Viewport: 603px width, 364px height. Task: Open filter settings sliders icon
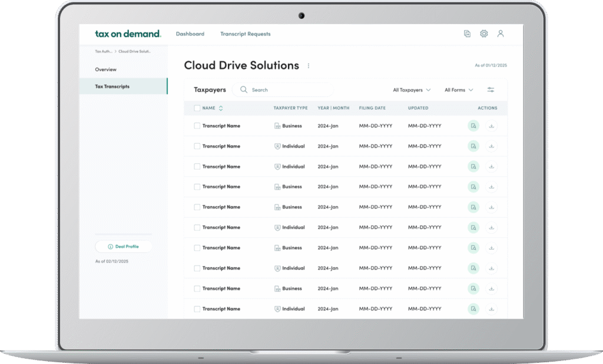coord(491,90)
